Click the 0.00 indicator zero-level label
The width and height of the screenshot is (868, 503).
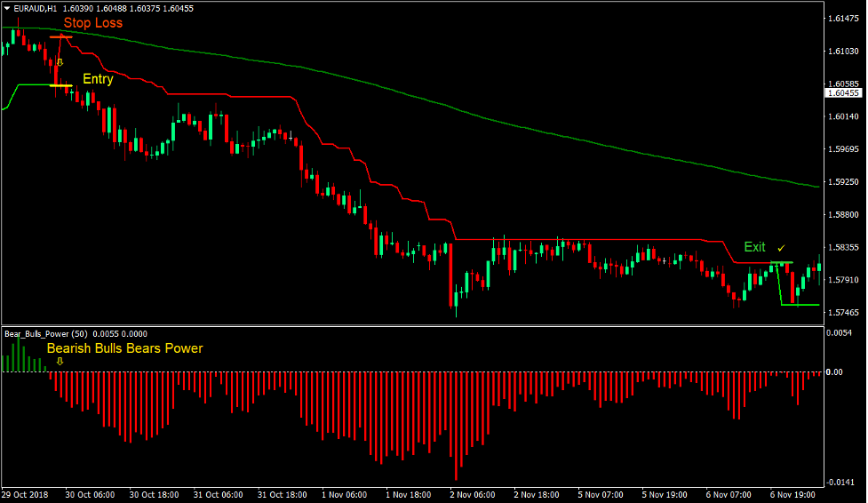click(x=834, y=372)
